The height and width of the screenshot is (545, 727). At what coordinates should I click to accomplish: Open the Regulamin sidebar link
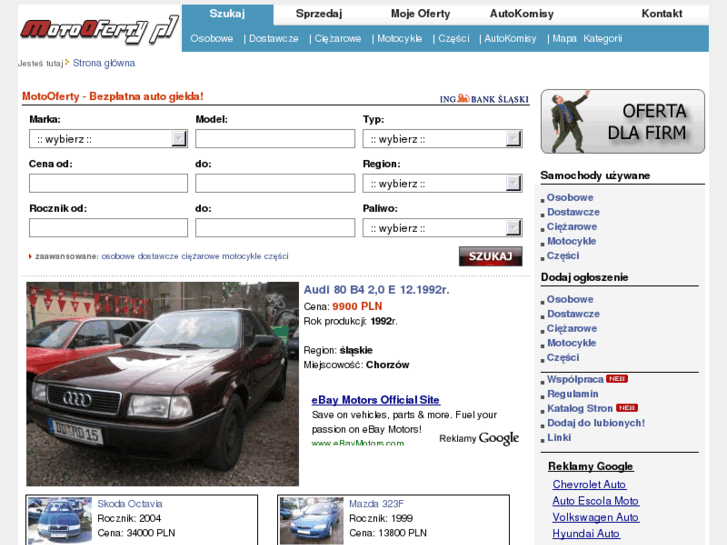pos(573,394)
